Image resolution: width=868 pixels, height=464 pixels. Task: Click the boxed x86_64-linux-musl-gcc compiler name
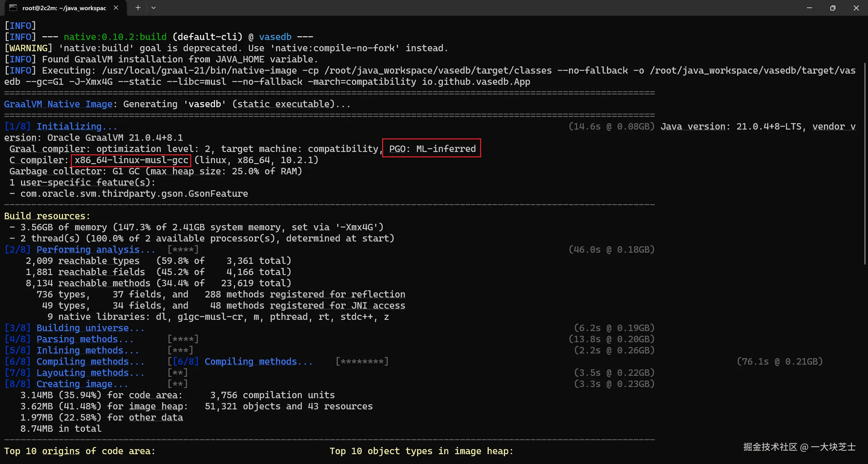(131, 160)
